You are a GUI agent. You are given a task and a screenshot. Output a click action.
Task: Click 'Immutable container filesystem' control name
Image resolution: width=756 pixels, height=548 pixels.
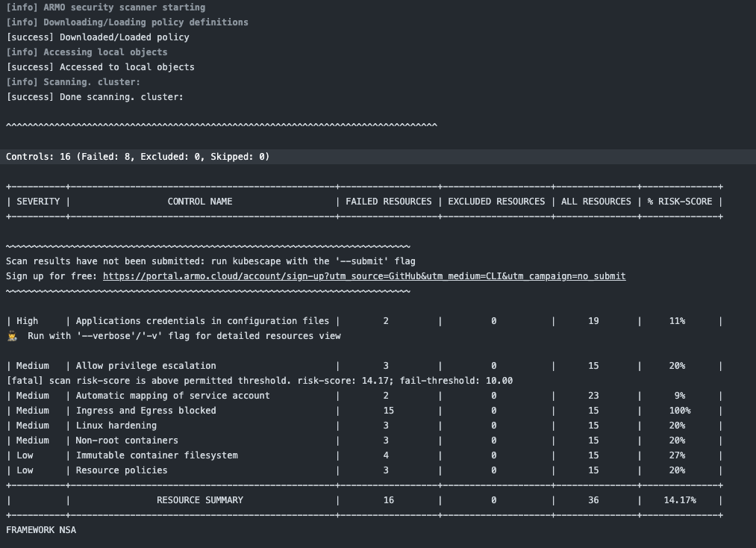tap(157, 455)
